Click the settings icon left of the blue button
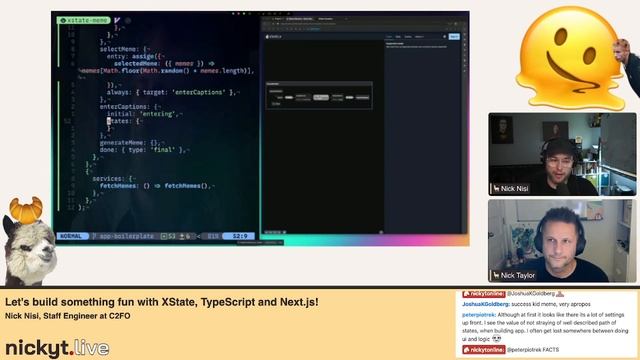Image resolution: width=640 pixels, height=360 pixels. pos(444,37)
